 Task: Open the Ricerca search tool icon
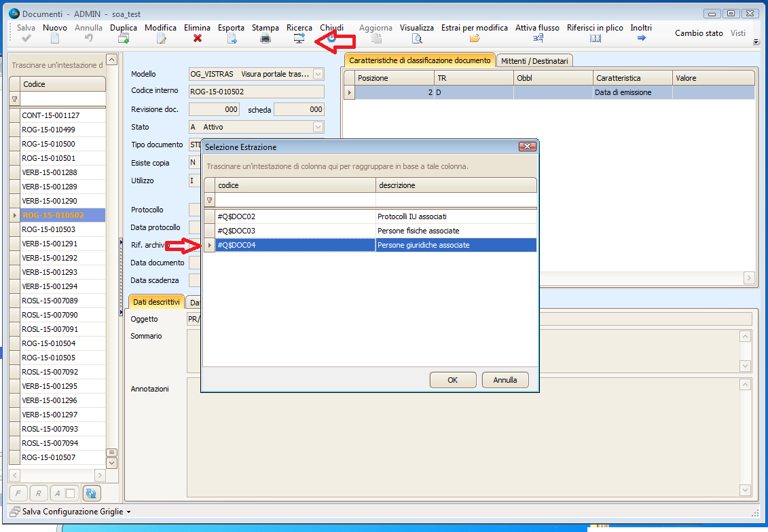[x=299, y=39]
